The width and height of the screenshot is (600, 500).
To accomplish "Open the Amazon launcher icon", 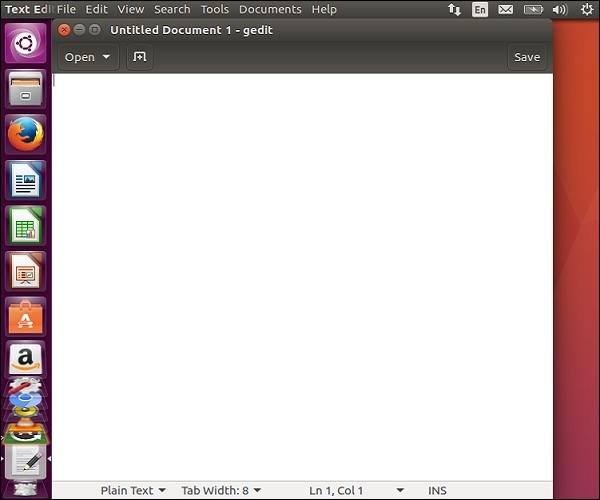I will pyautogui.click(x=26, y=359).
